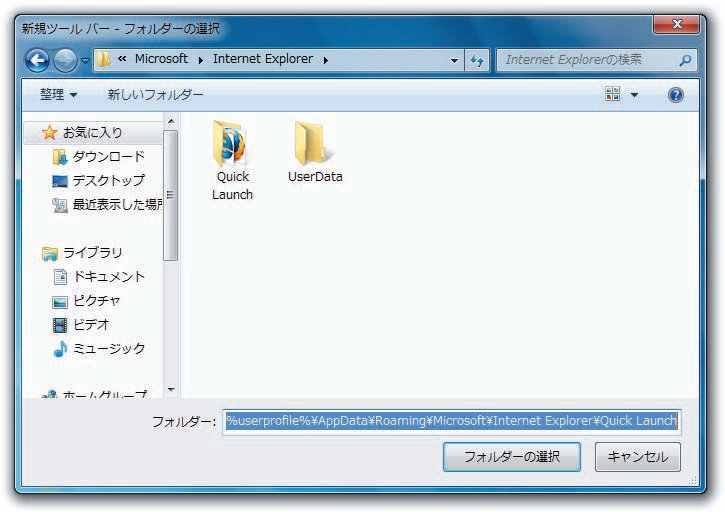Image resolution: width=725 pixels, height=512 pixels.
Task: Click the navigation pane scrollbar thumb
Action: (171, 195)
